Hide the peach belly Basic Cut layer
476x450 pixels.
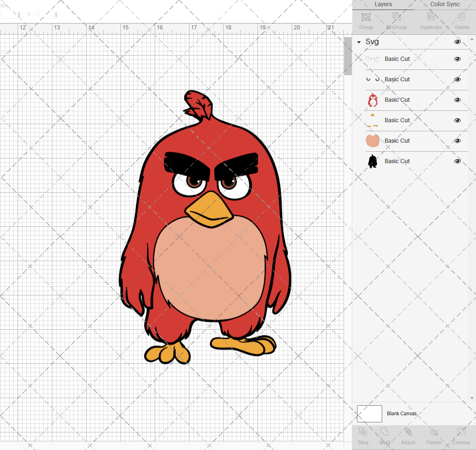(x=457, y=141)
